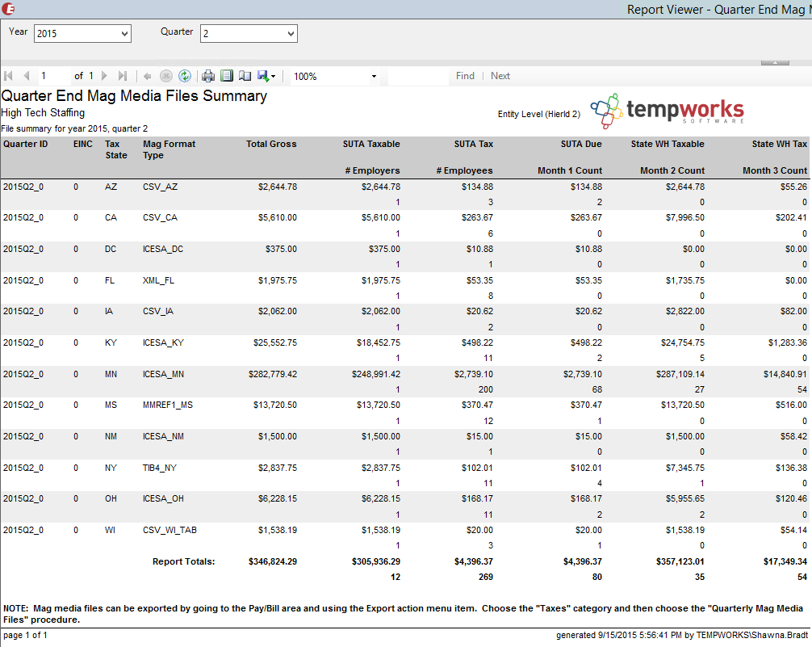Click the find text search box

pyautogui.click(x=417, y=76)
